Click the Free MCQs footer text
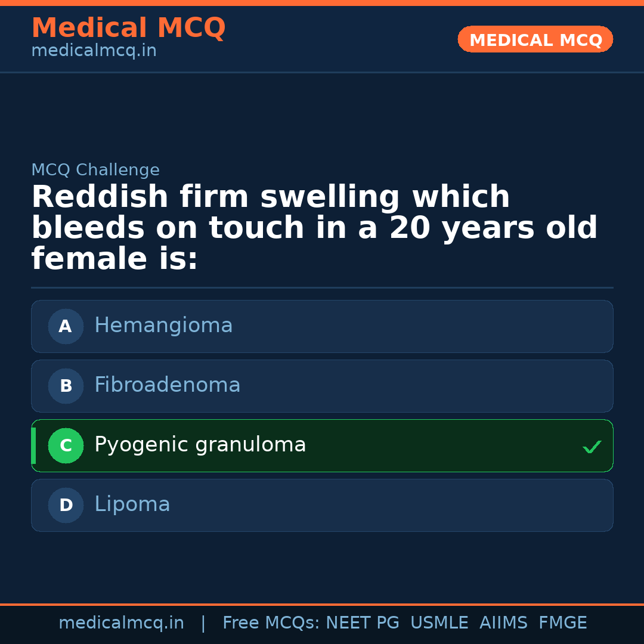644x644 pixels. tap(271, 623)
